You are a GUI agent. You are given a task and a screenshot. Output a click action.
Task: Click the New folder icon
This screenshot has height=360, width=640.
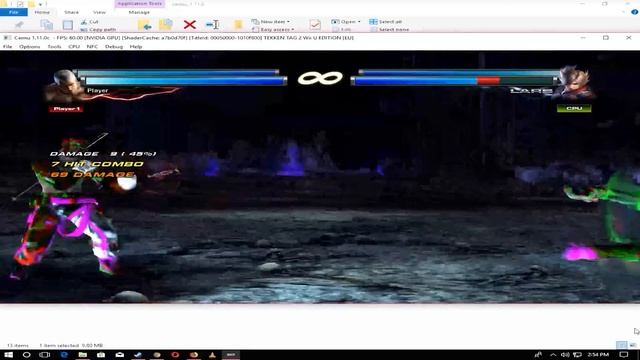point(238,25)
